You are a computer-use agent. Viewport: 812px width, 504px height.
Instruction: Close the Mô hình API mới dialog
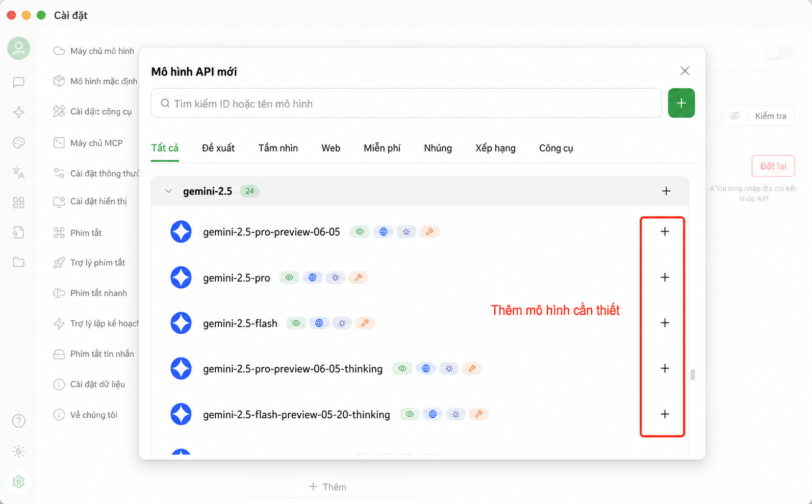tap(685, 71)
